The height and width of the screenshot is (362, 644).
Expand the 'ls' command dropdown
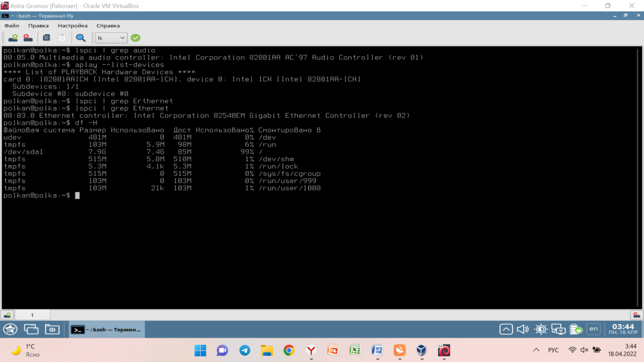click(x=111, y=38)
